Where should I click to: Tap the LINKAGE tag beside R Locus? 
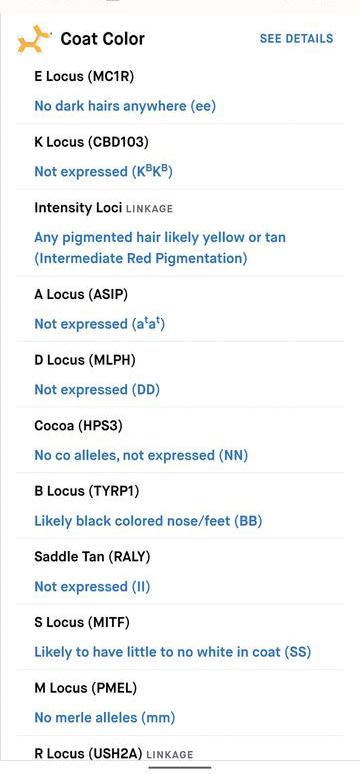click(x=170, y=755)
